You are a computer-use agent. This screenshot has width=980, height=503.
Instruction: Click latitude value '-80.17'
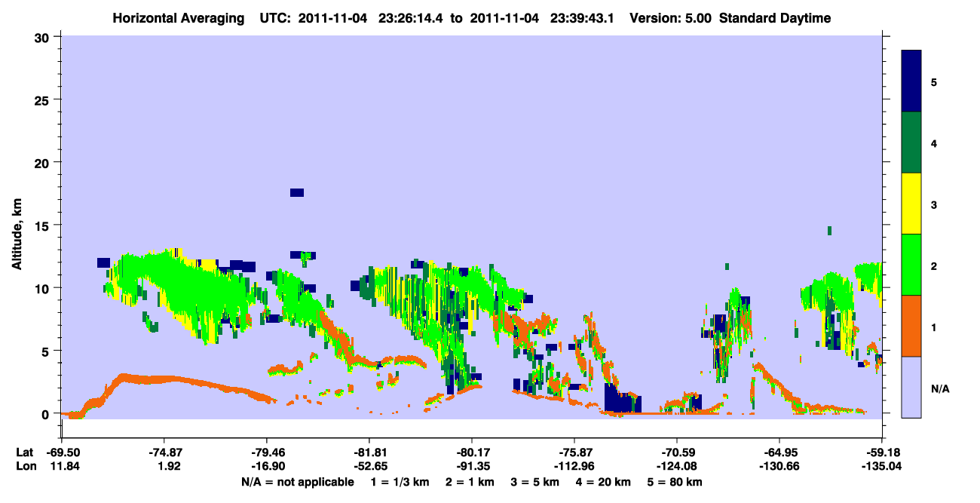472,452
